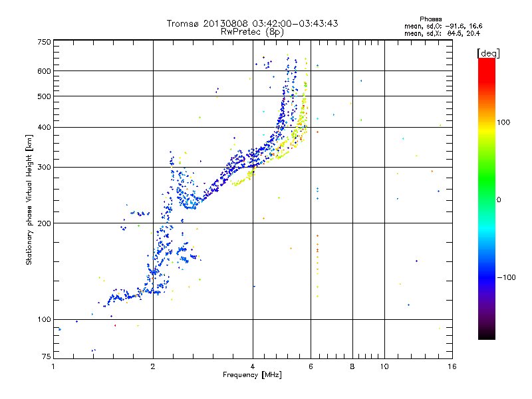Click the 'Frequency [MHz]' axis title
Viewport: 532px width, 399px height.
click(x=252, y=375)
